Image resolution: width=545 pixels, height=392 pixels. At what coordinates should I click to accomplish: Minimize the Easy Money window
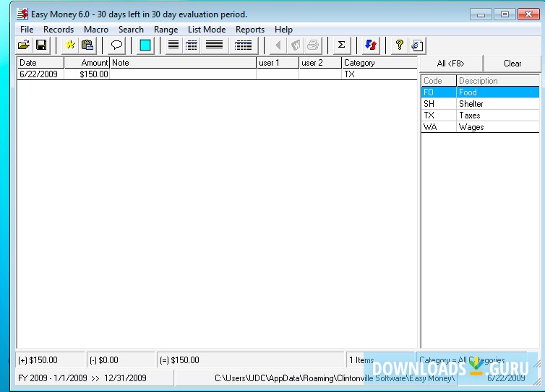(481, 14)
